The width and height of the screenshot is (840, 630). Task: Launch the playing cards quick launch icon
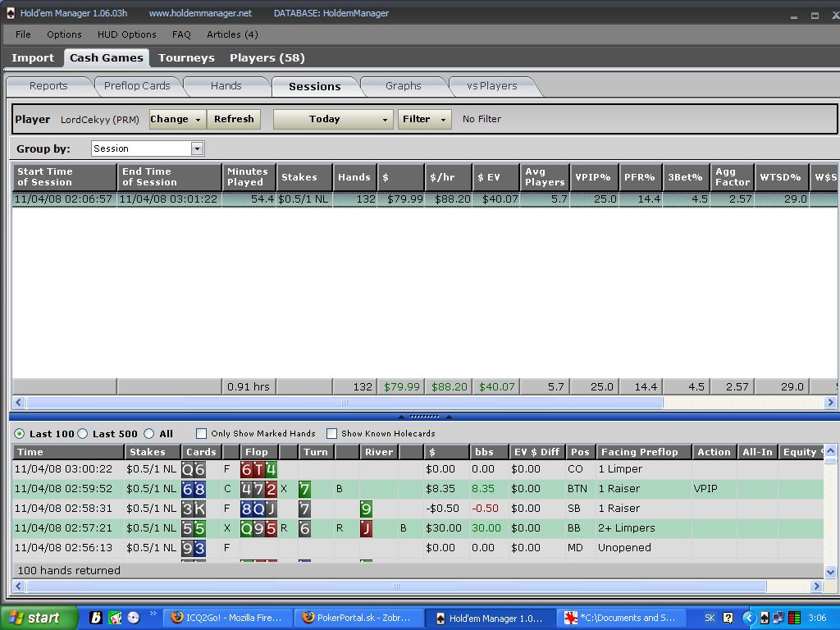point(115,618)
